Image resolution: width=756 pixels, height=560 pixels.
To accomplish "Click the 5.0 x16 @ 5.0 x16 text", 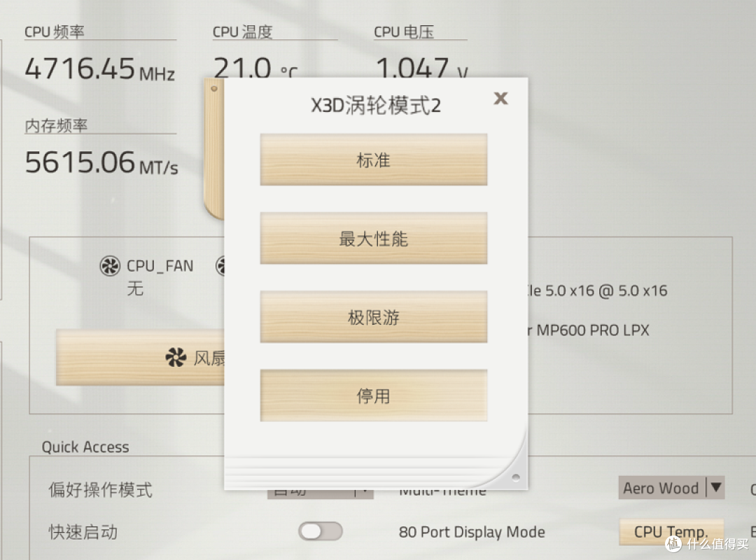I will click(x=606, y=291).
